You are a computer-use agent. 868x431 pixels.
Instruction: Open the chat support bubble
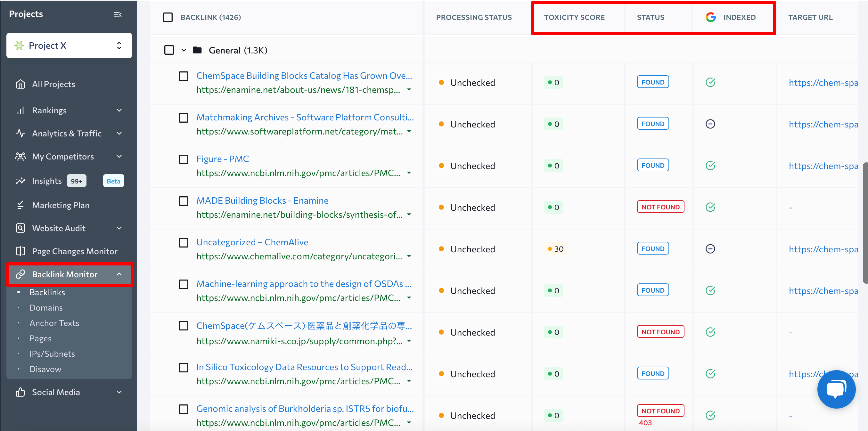tap(836, 389)
